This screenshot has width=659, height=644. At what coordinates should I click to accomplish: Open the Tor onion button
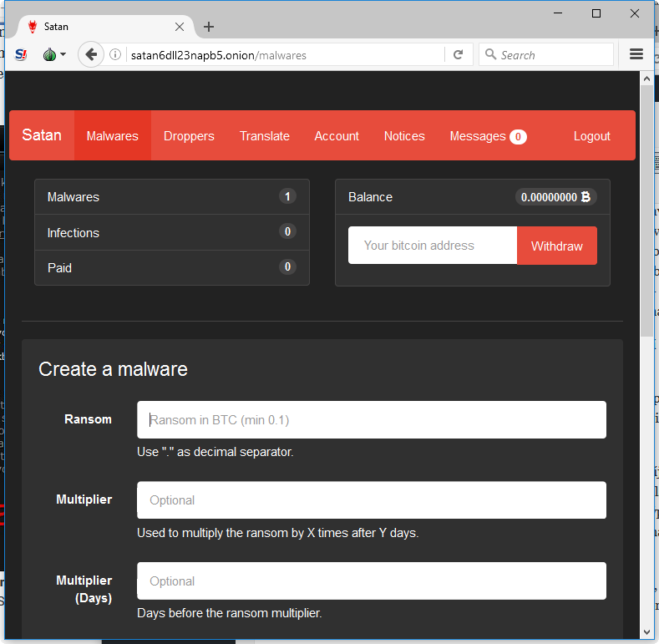coord(49,54)
